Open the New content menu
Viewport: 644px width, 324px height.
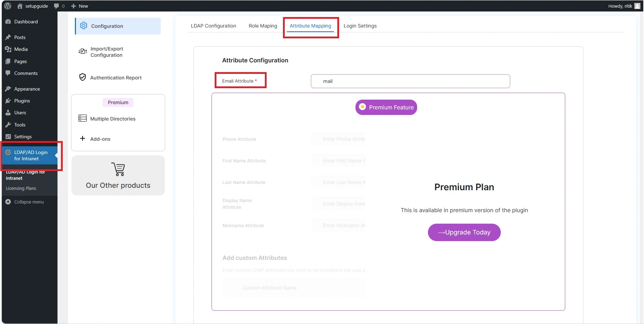point(79,6)
